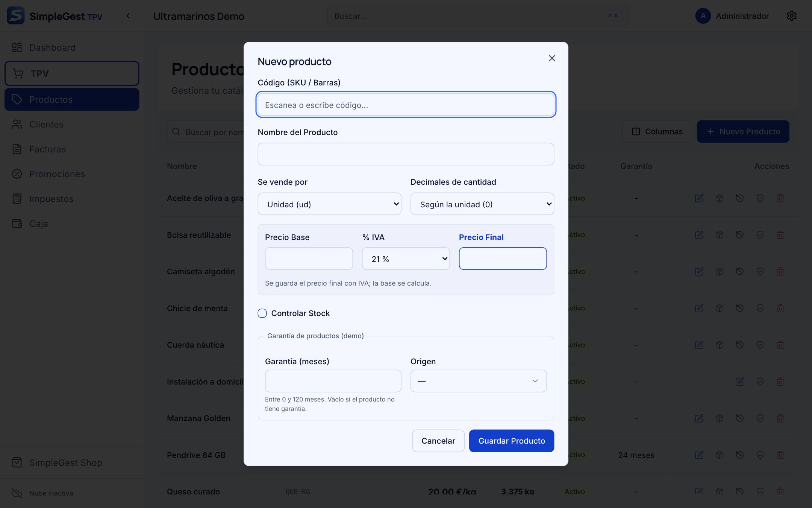Collapse the sidebar with the chevron arrow
This screenshot has height=508, width=812.
point(128,16)
